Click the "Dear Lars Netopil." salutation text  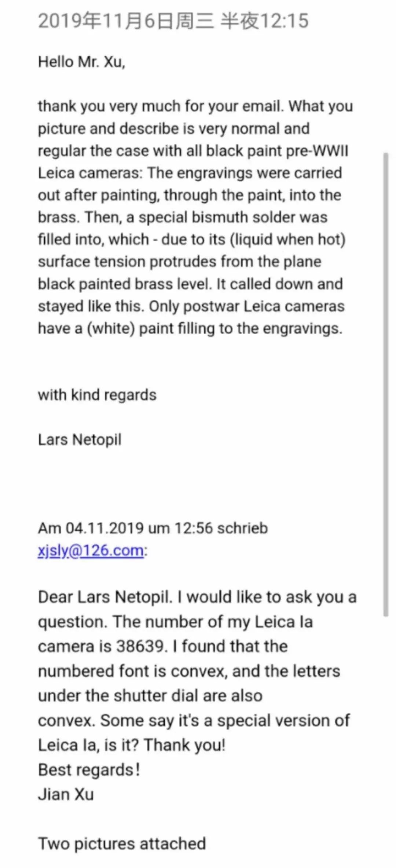105,597
